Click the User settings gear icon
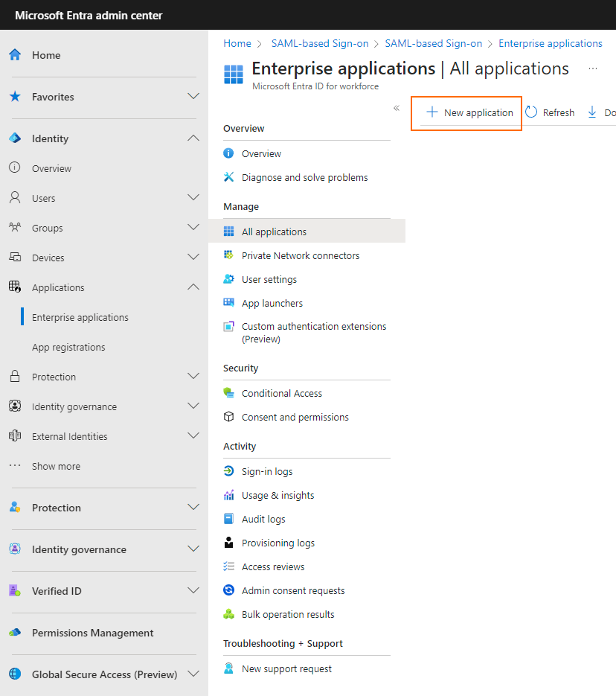The image size is (616, 696). pyautogui.click(x=229, y=279)
